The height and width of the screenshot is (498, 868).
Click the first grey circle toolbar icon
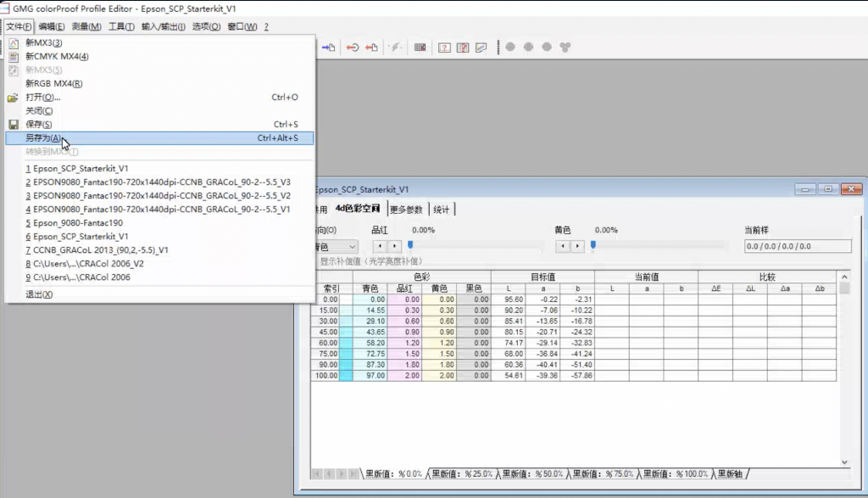pyautogui.click(x=510, y=48)
